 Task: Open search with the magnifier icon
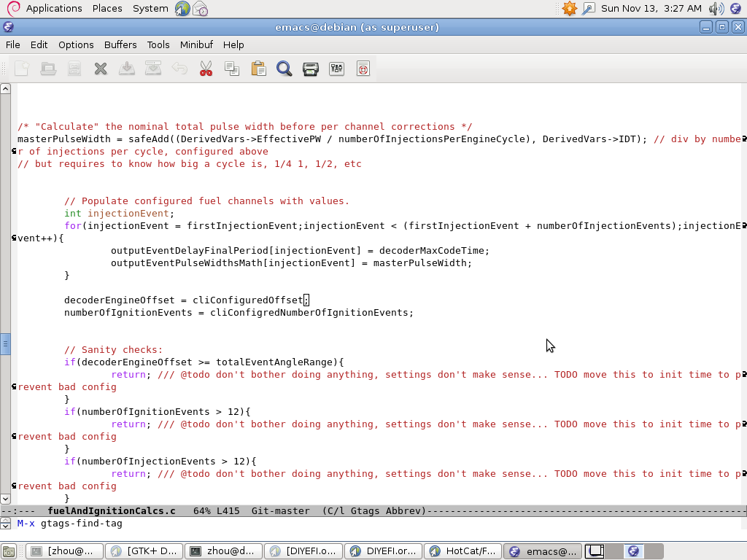coord(285,69)
